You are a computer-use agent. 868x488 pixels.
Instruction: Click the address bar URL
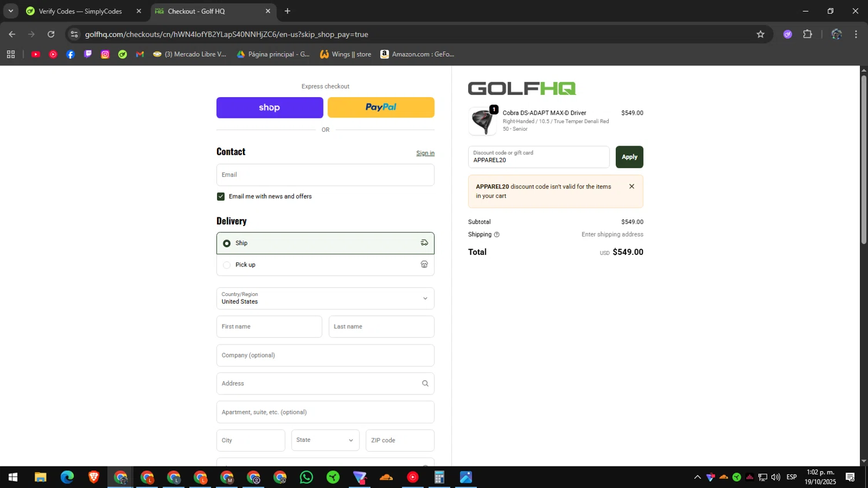pyautogui.click(x=226, y=34)
